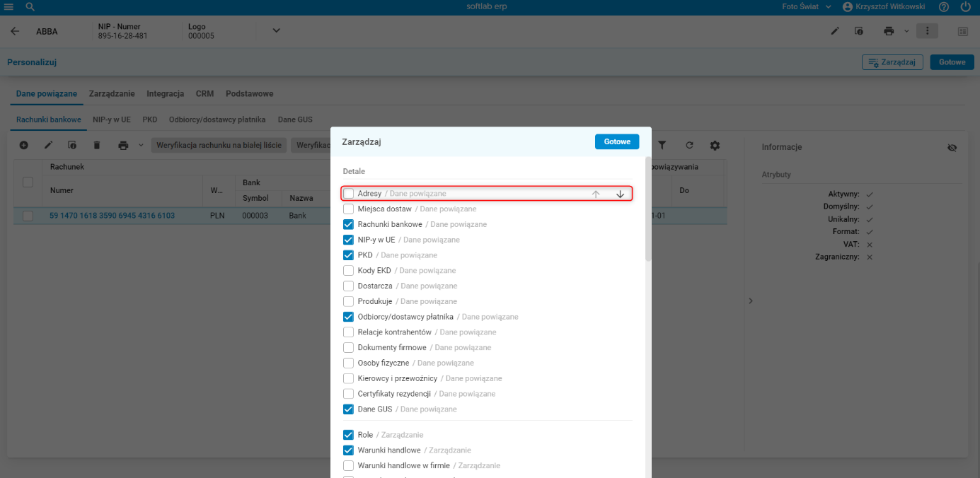Open record info icon in ABBA header
The image size is (980, 478).
coord(859,31)
